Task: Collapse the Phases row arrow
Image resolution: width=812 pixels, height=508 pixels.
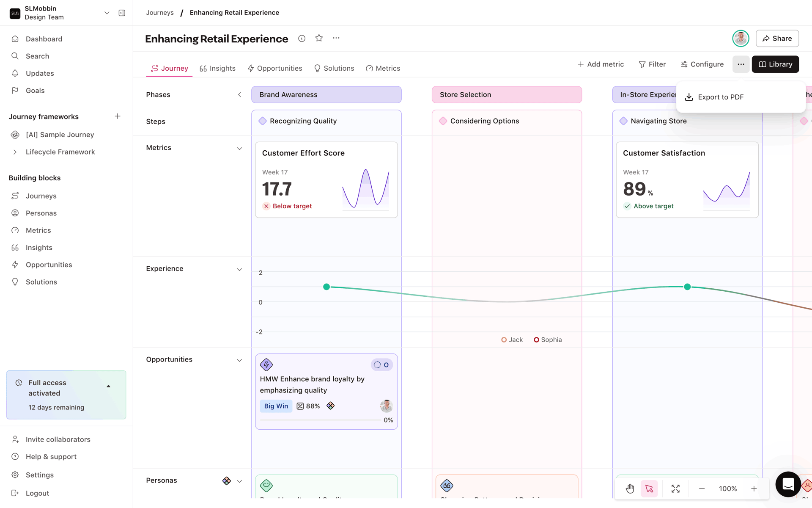Action: point(239,95)
